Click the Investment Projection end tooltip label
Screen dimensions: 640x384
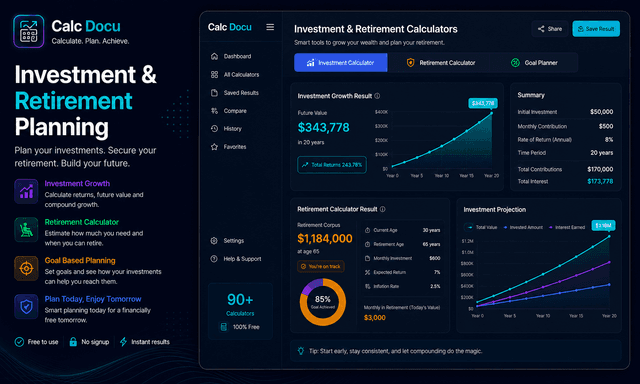[x=603, y=225]
